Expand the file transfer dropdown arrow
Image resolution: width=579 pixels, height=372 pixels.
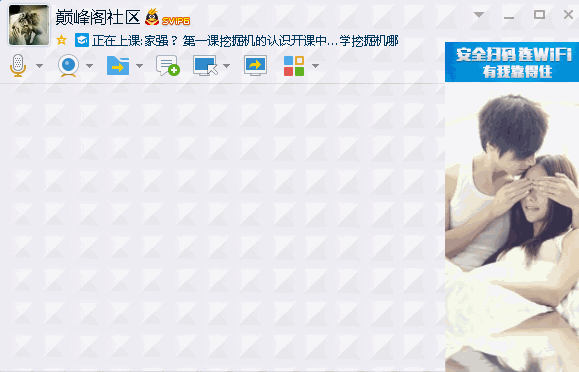139,66
